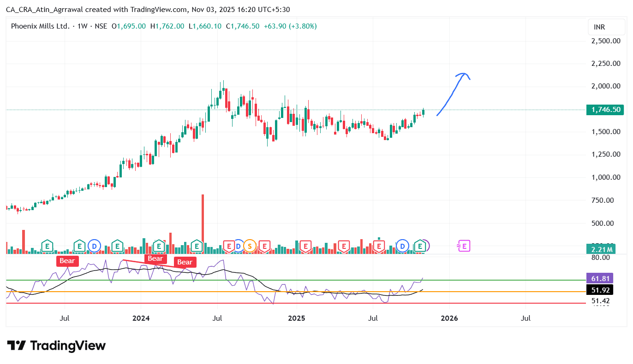
Task: Click the open price O1,695.00 value
Action: click(x=129, y=26)
